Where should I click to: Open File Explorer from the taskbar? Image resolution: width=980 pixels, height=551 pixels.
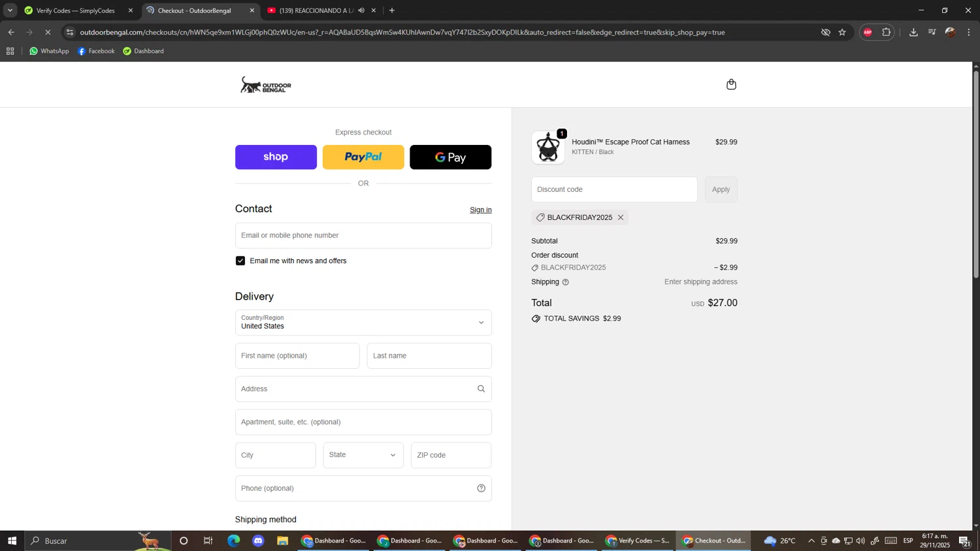[282, 541]
